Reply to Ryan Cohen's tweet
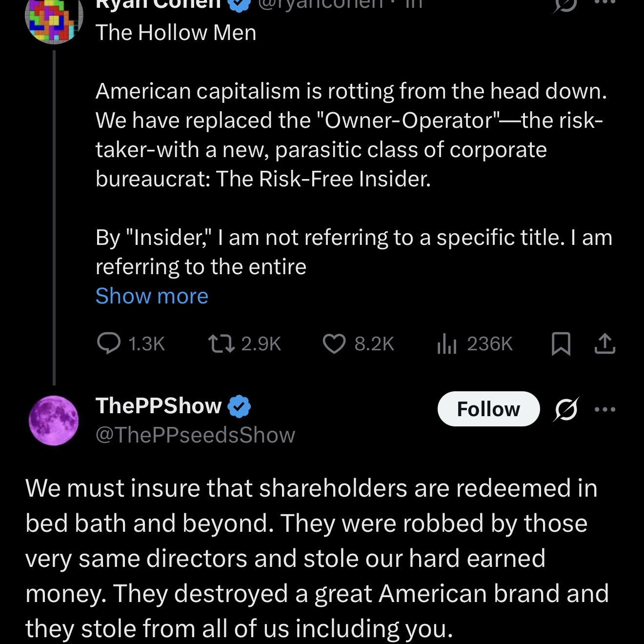Viewport: 644px width, 644px height. (109, 343)
